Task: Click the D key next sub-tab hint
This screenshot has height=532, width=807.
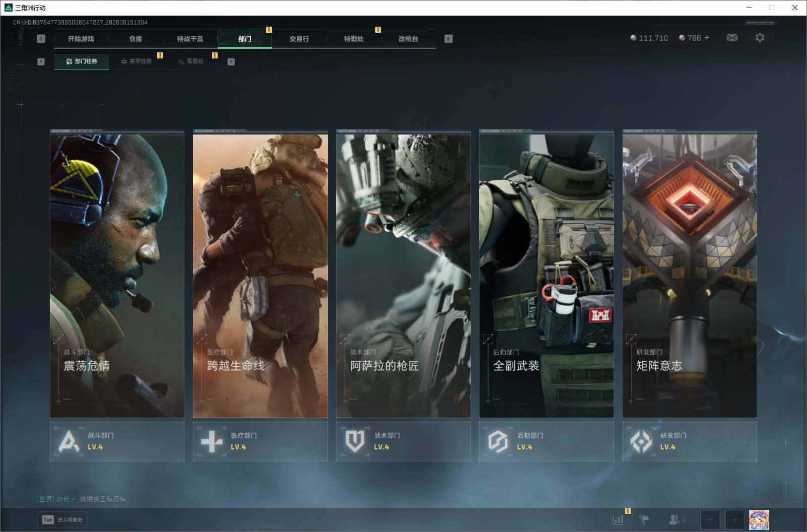Action: click(x=231, y=61)
